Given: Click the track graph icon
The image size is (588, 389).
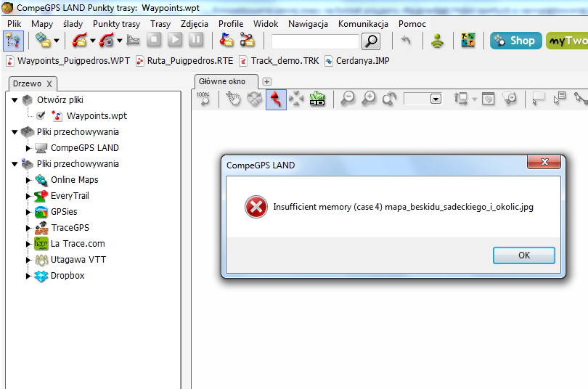Looking at the screenshot, I should (x=133, y=40).
